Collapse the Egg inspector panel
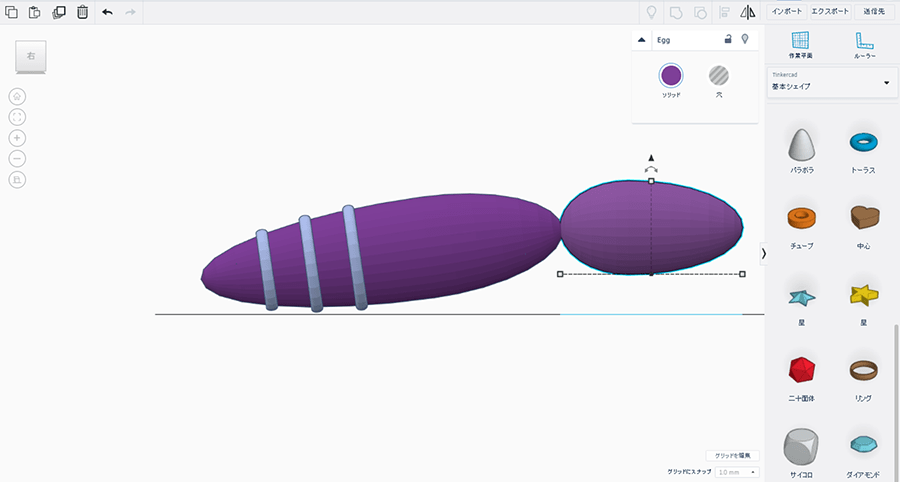Image resolution: width=900 pixels, height=482 pixels. 642,40
